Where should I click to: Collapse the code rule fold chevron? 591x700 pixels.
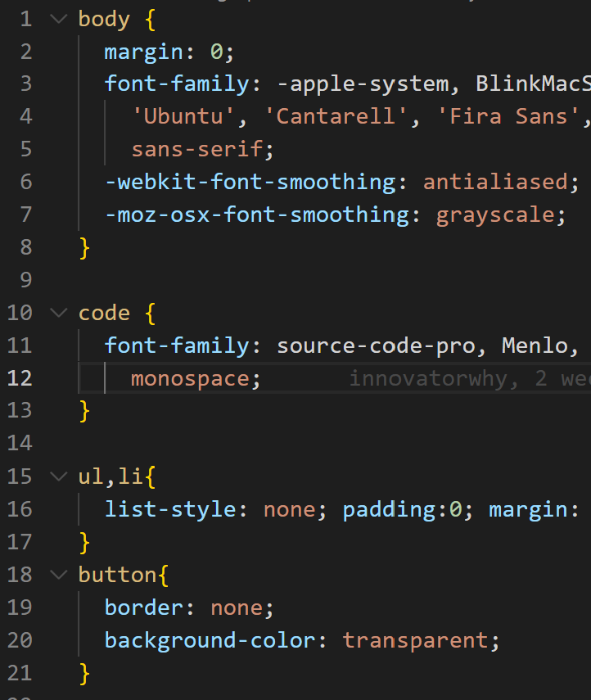pyautogui.click(x=58, y=313)
